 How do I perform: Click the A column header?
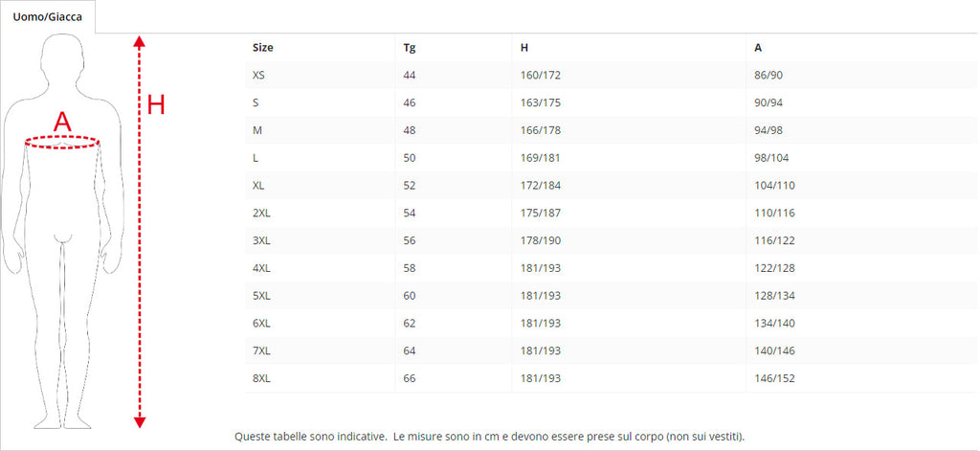click(758, 47)
